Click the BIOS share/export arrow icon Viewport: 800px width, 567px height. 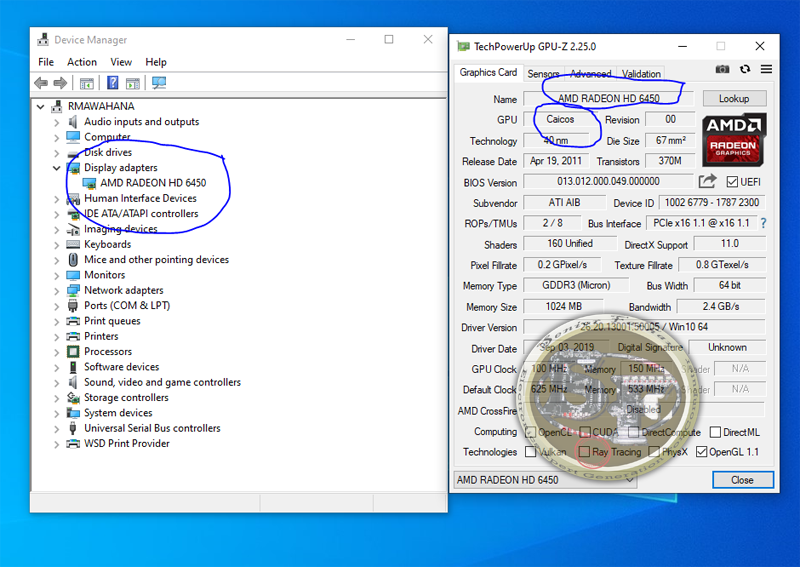[x=707, y=181]
